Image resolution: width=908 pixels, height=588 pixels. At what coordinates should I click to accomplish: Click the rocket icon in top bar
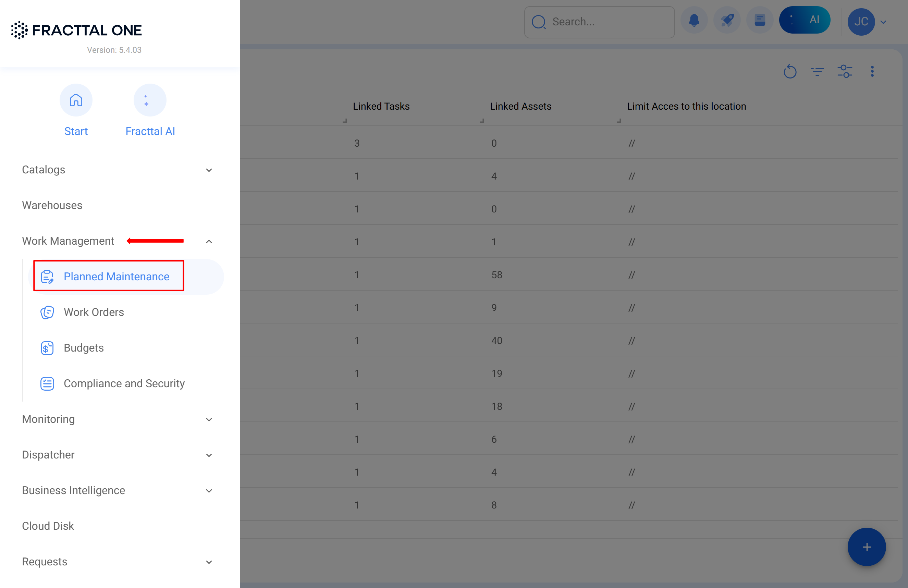[x=727, y=21]
